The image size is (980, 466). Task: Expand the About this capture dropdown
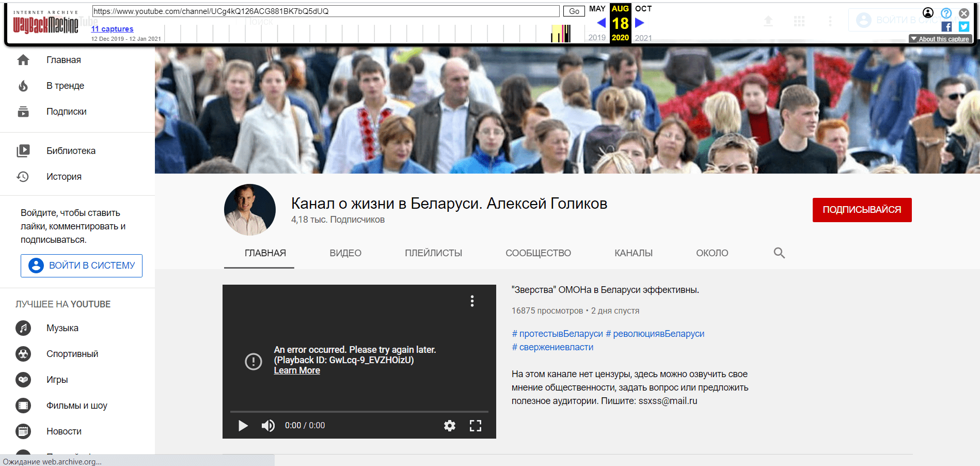pos(940,39)
